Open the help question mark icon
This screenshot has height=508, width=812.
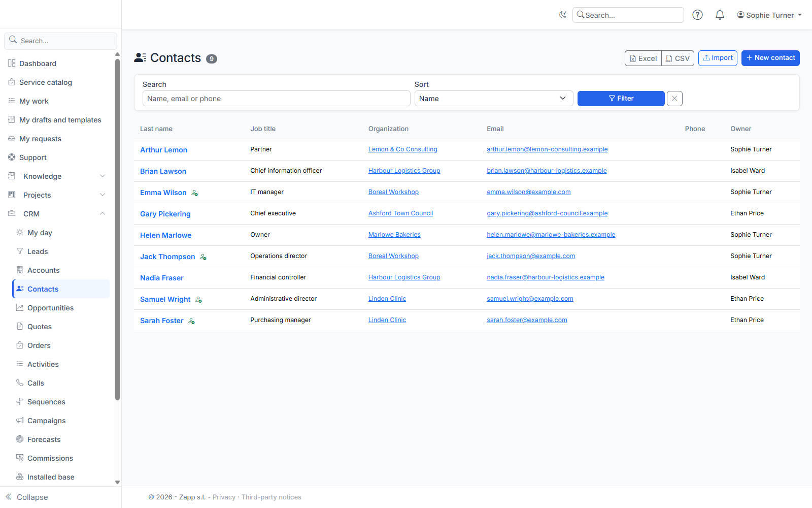pyautogui.click(x=698, y=15)
